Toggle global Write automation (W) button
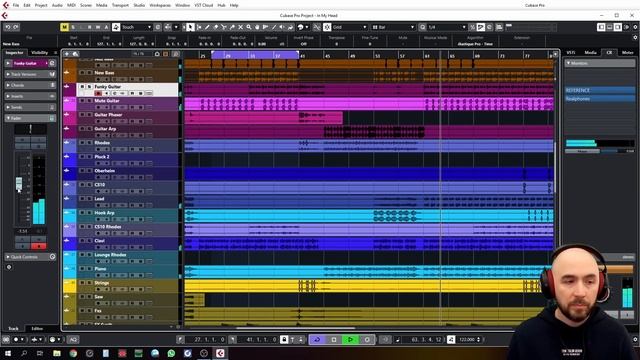The height and width of the screenshot is (360, 640). pos(98,27)
